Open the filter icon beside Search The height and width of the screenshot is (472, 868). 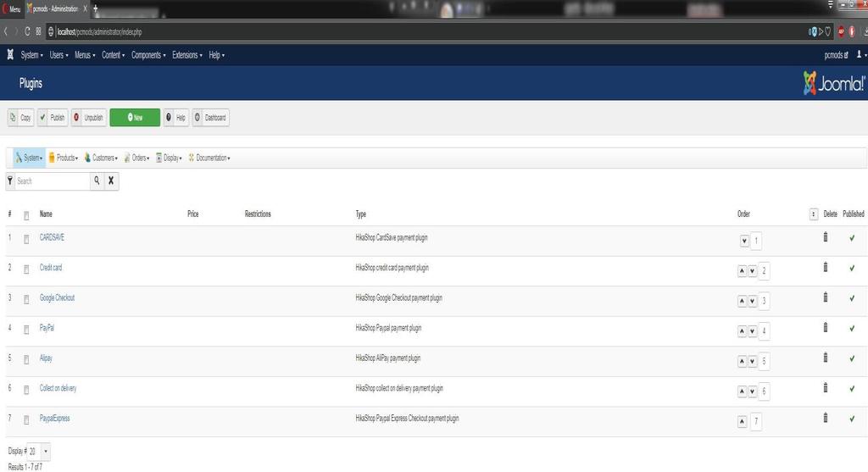coord(10,180)
